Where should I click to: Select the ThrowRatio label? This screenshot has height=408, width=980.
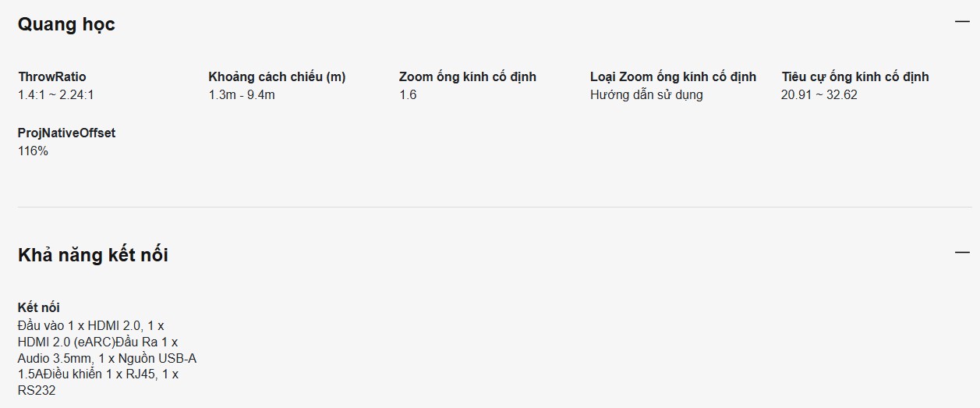coord(52,76)
